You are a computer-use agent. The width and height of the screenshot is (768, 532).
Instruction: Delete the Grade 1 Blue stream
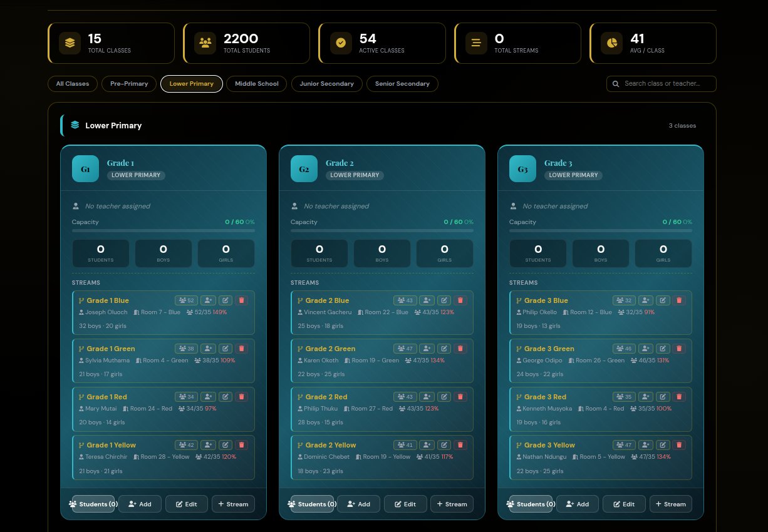[x=242, y=300]
